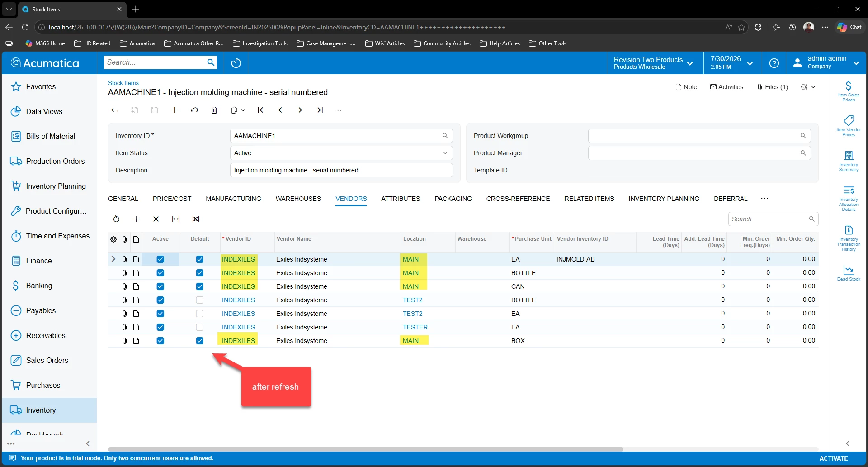The image size is (868, 467).
Task: Select the CROSS-REFERENCE tab
Action: tap(518, 199)
